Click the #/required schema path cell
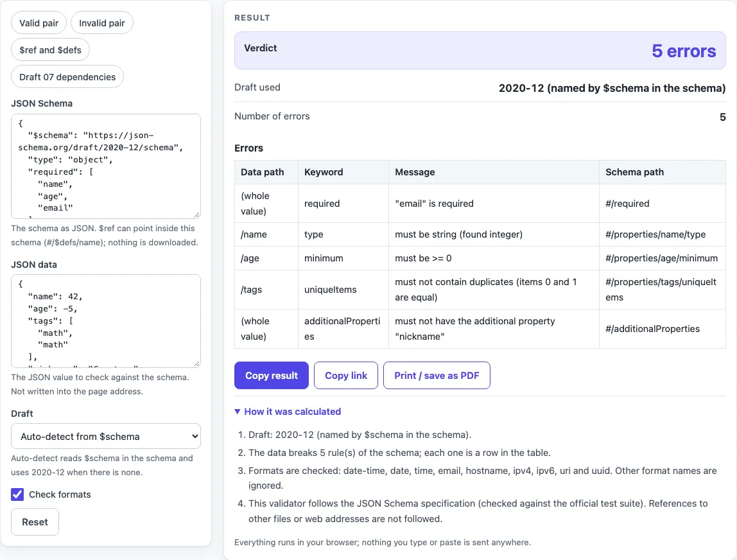This screenshot has width=737, height=560. coord(663,203)
